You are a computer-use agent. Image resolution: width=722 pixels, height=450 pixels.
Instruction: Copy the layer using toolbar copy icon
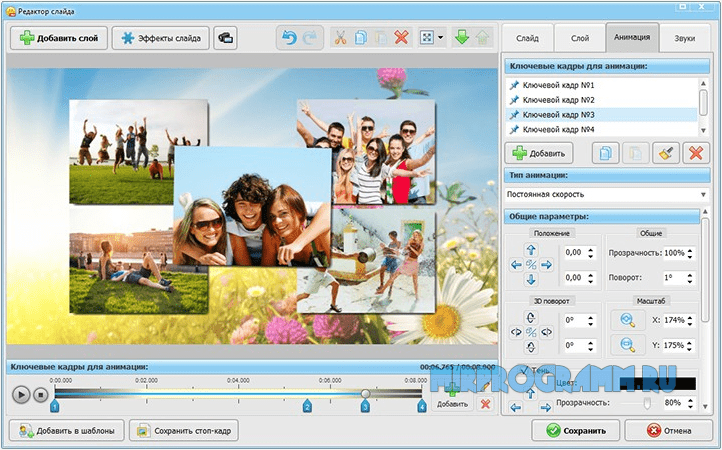[x=361, y=38]
